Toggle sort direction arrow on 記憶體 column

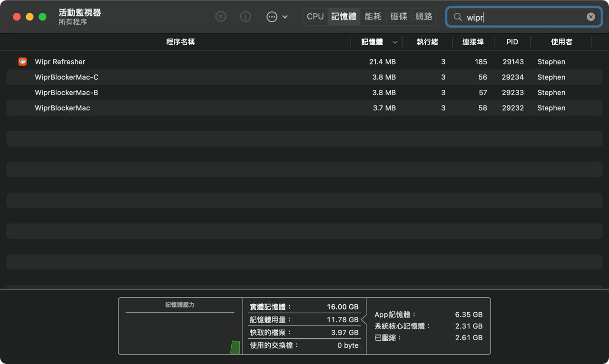(395, 42)
